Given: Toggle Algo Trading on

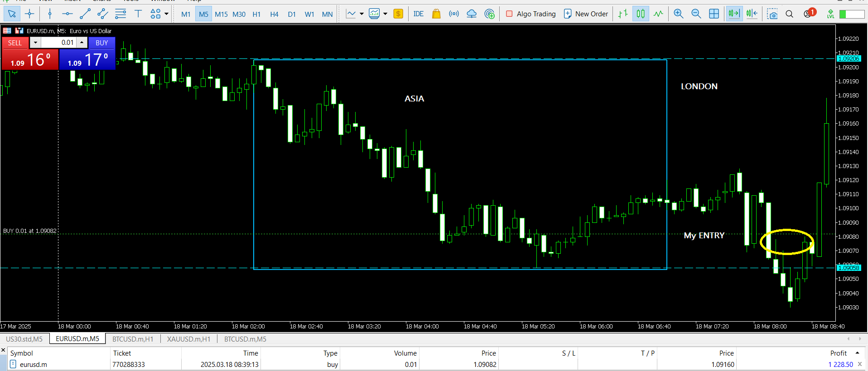Looking at the screenshot, I should point(530,14).
